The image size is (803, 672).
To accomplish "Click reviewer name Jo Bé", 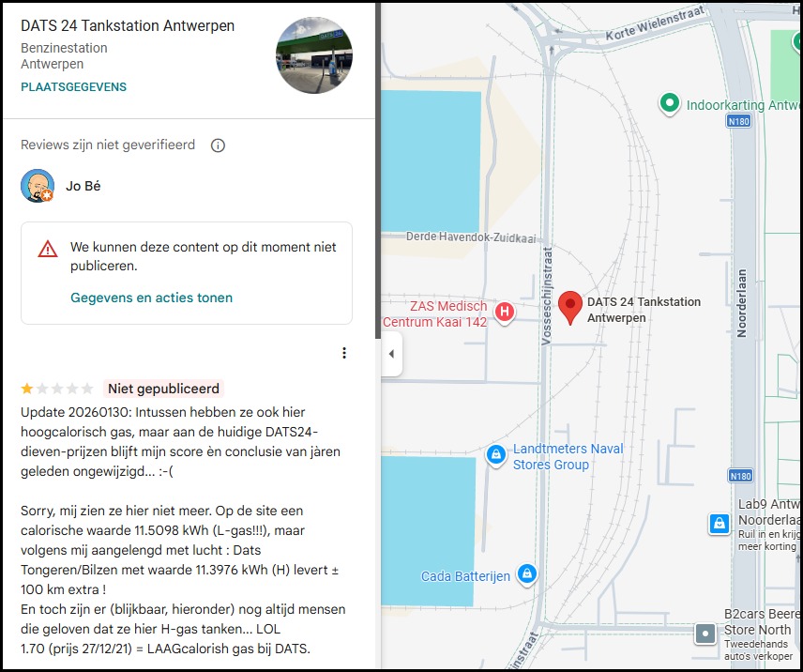I will (83, 186).
